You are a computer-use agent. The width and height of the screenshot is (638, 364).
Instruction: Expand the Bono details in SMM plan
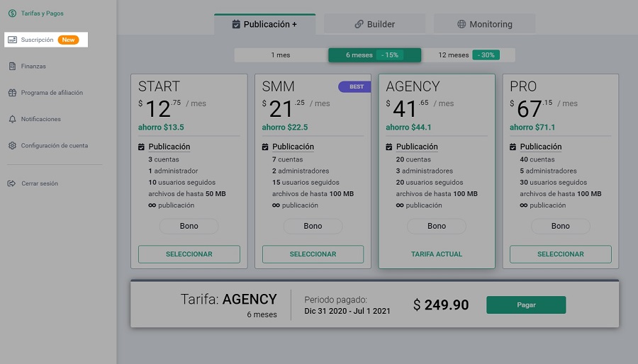coord(313,226)
